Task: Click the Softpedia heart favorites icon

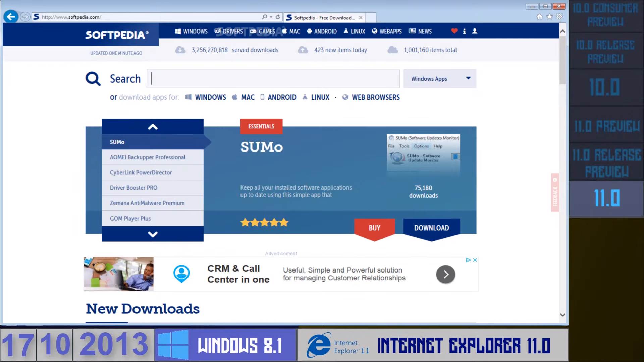Action: (454, 31)
